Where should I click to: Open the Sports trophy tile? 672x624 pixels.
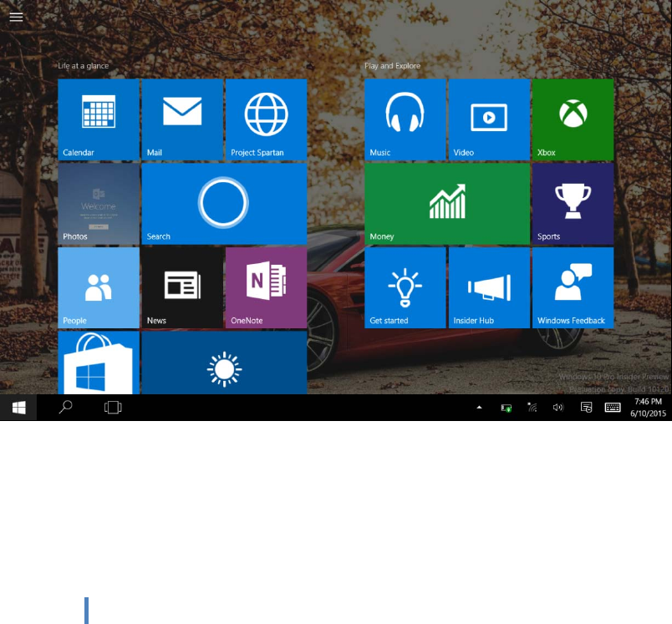click(573, 204)
